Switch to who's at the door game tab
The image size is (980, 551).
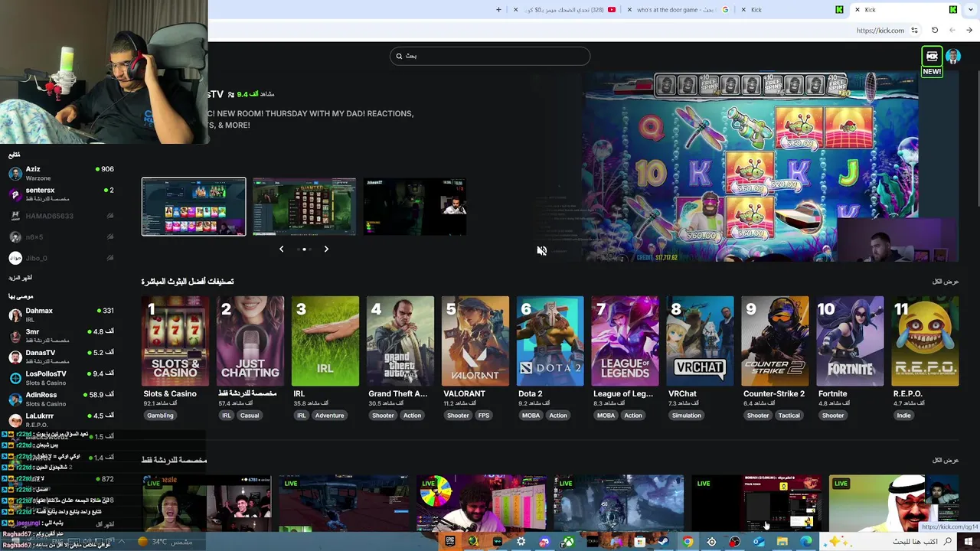pyautogui.click(x=678, y=10)
